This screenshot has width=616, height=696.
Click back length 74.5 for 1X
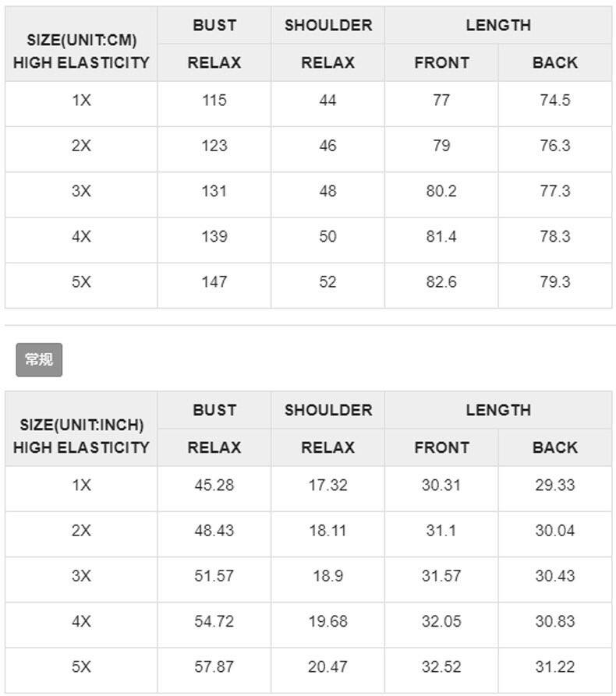click(555, 101)
